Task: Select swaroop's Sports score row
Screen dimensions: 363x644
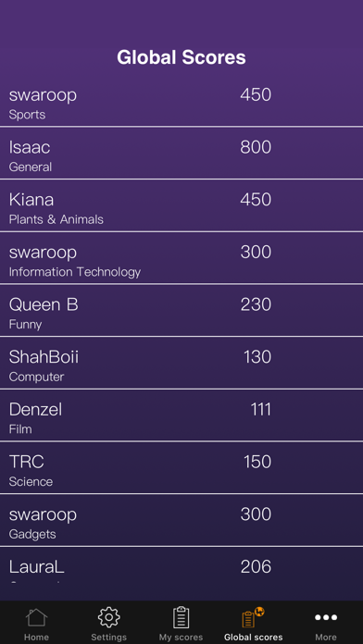Action: click(x=181, y=103)
